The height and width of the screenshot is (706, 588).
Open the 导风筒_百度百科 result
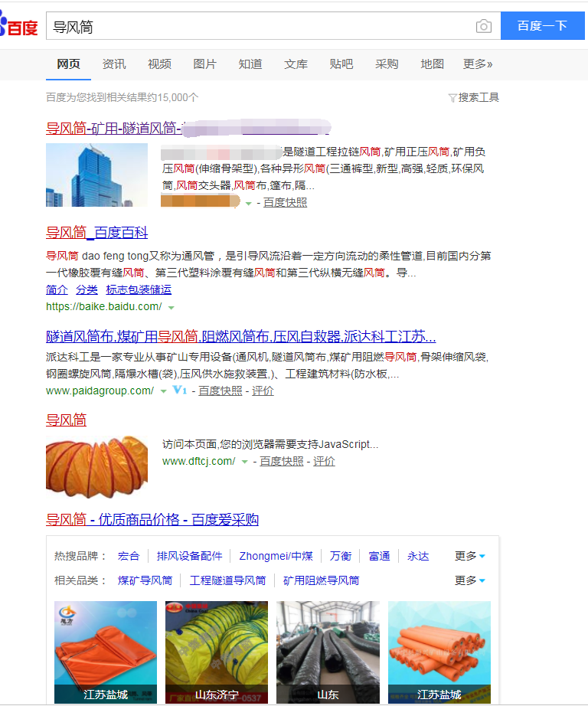coord(96,232)
